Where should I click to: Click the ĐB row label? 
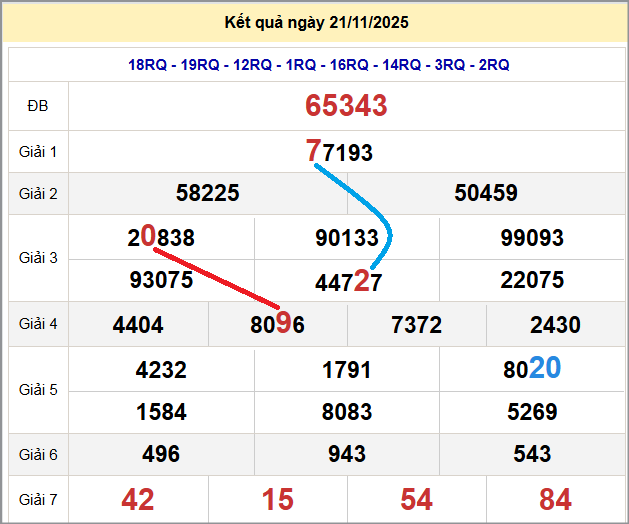click(x=38, y=106)
